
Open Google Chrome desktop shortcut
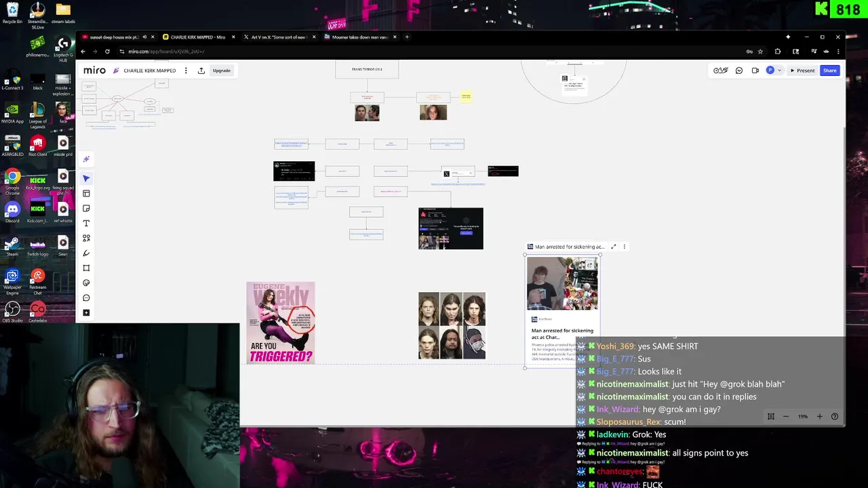(x=12, y=182)
